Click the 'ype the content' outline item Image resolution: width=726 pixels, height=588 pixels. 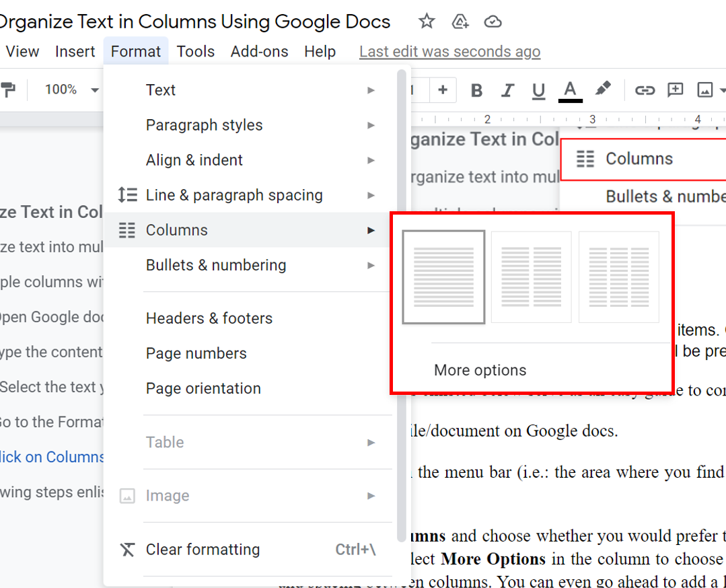51,352
